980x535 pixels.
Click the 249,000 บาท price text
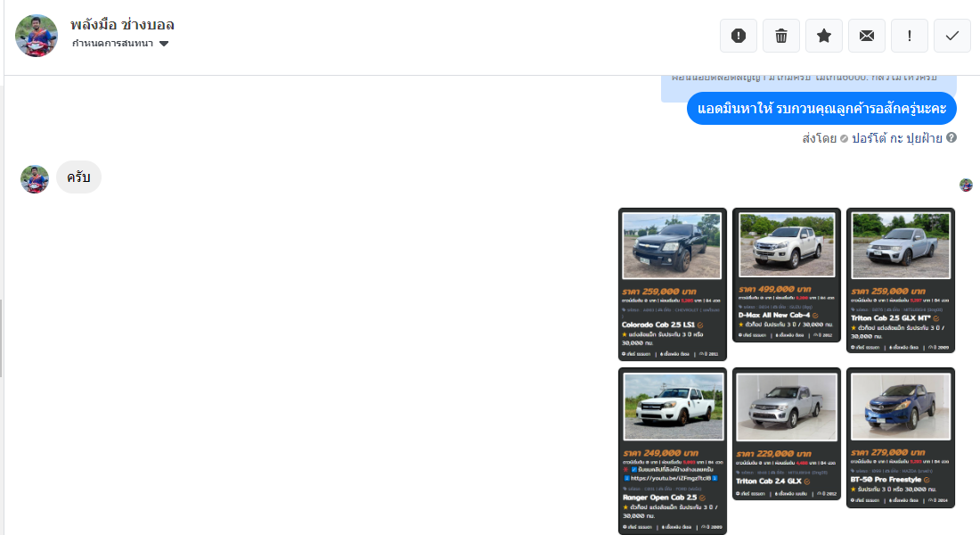pyautogui.click(x=661, y=453)
